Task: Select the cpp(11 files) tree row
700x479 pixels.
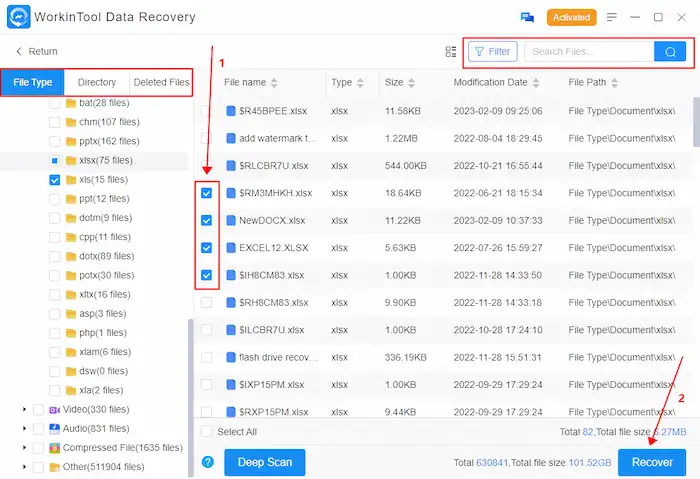Action: click(96, 237)
